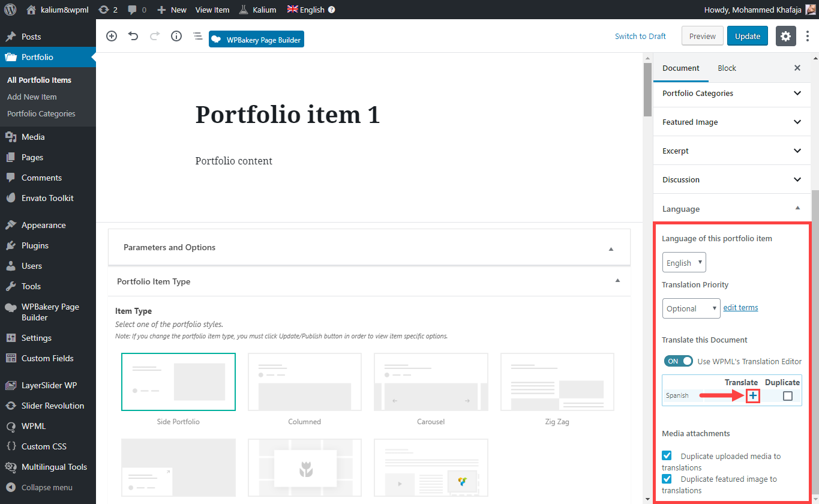Open the kalium&wpml site home link
819x504 pixels.
[x=58, y=10]
